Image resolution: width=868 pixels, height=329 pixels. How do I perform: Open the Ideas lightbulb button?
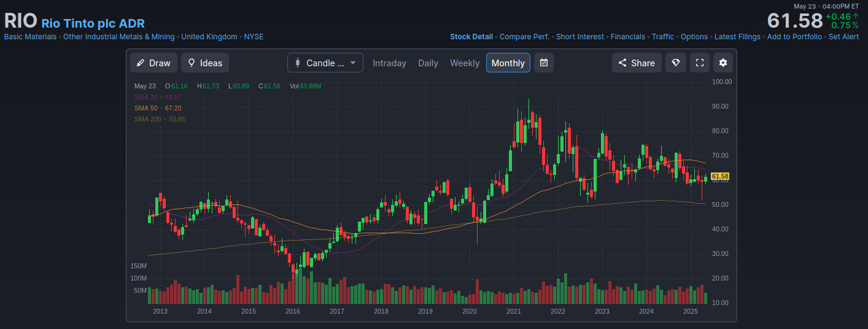[204, 63]
